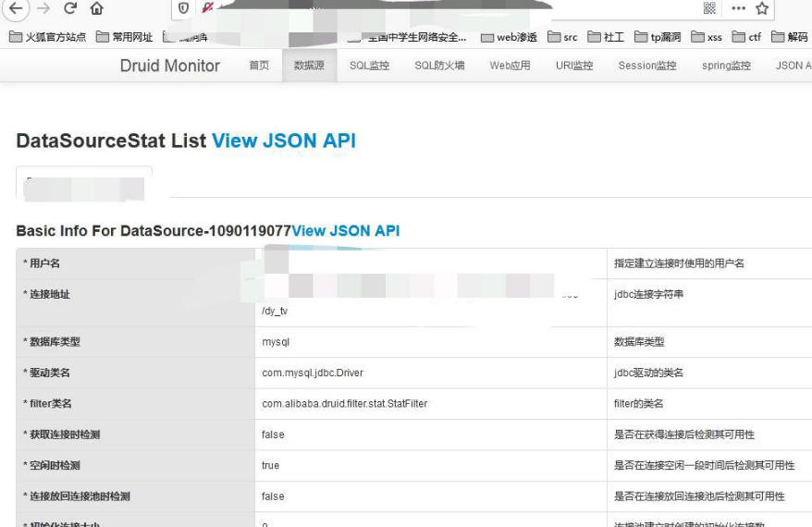
Task: Click the 指定建立连接时使用的用户名 description
Action: [x=679, y=263]
